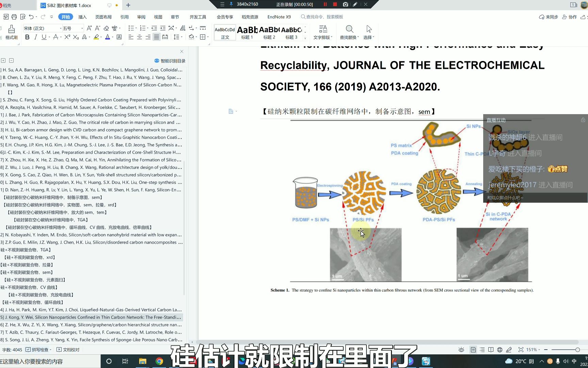Apply superscript formatting
The width and height of the screenshot is (588, 368).
click(67, 37)
